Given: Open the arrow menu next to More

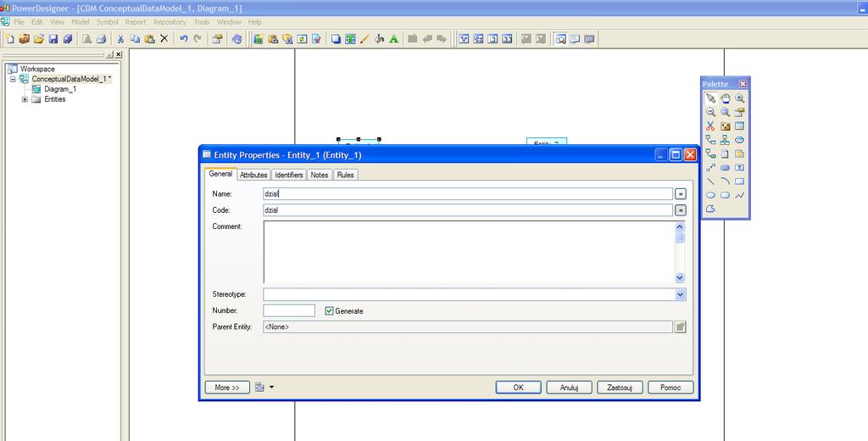Looking at the screenshot, I should pyautogui.click(x=271, y=388).
